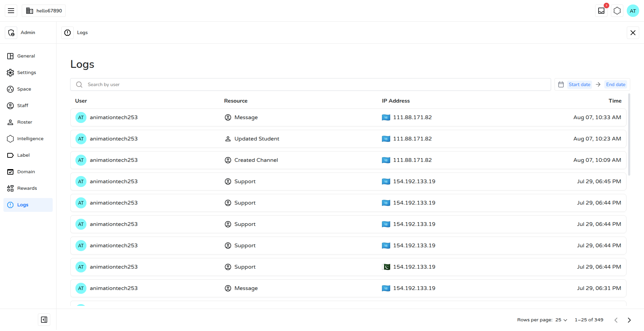Open the hamburger menu icon
The height and width of the screenshot is (331, 644).
click(11, 11)
